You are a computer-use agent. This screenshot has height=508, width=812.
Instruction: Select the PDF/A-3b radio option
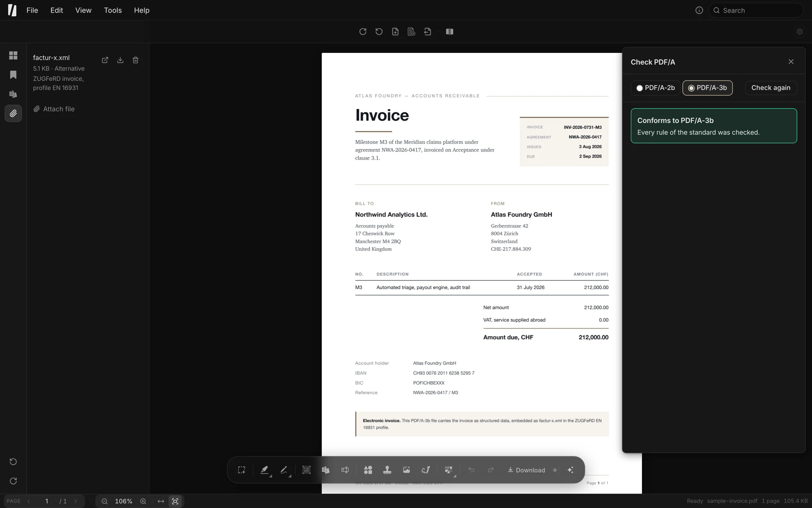click(708, 88)
